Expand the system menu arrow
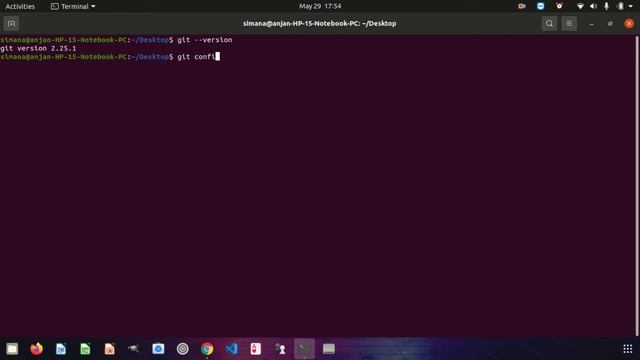 tap(631, 6)
